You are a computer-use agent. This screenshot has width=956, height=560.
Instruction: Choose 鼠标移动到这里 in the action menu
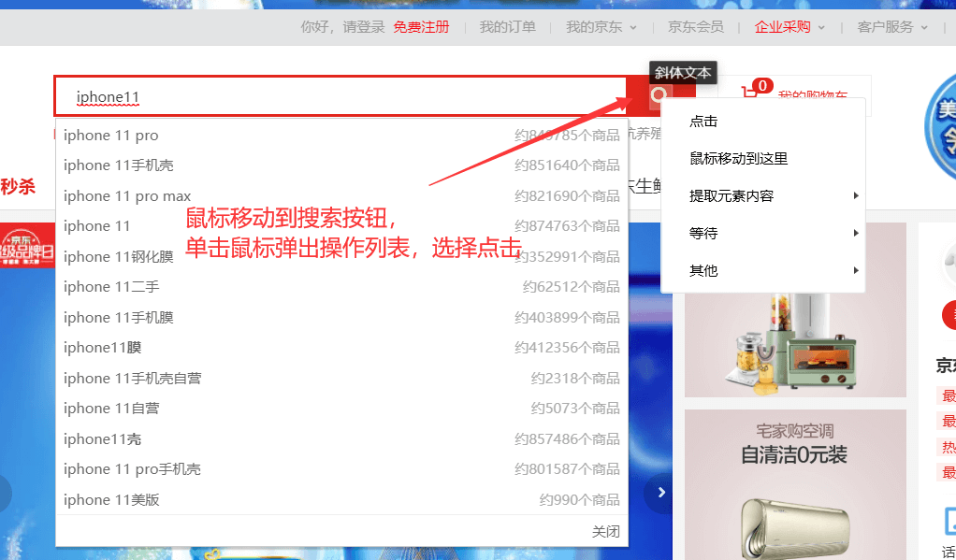click(x=762, y=158)
